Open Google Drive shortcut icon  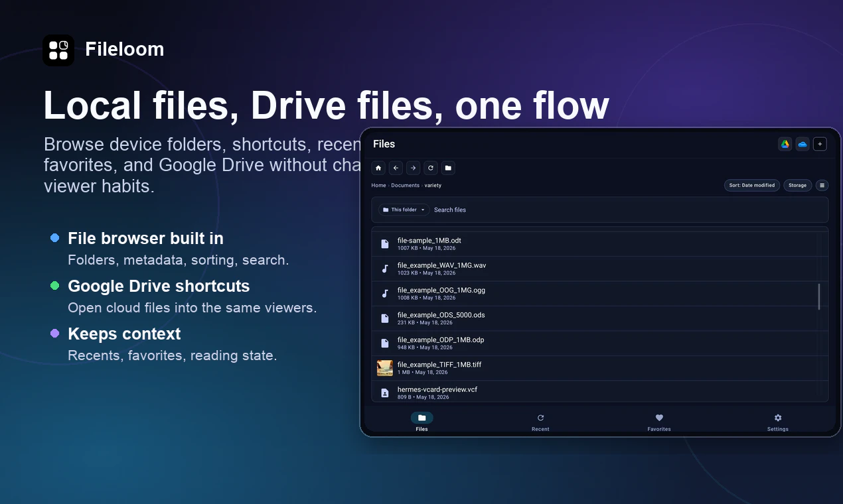785,144
